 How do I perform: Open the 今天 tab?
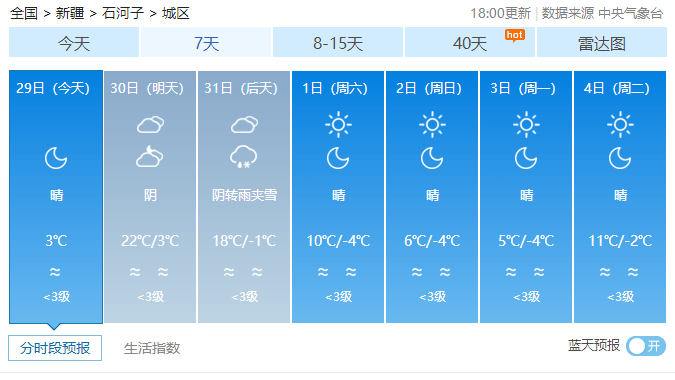coord(74,43)
